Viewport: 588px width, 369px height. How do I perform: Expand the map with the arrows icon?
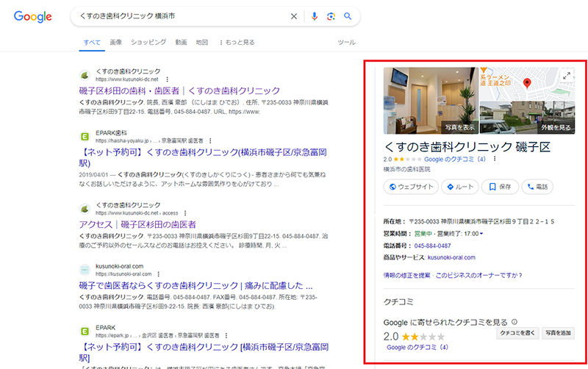coord(567,76)
